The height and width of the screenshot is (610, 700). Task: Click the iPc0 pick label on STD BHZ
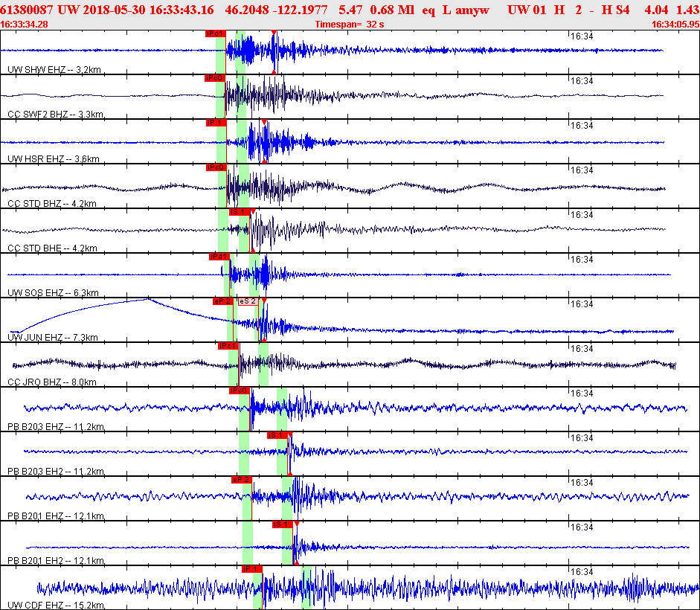pos(216,167)
